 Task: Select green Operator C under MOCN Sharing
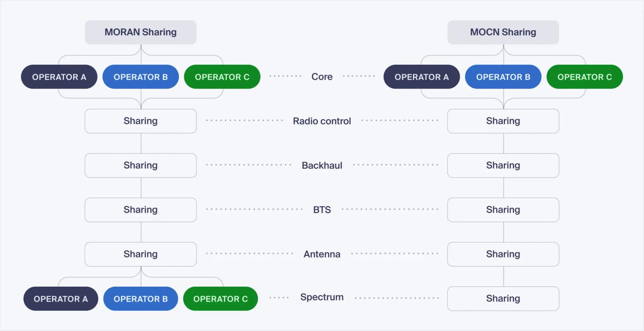pos(585,77)
